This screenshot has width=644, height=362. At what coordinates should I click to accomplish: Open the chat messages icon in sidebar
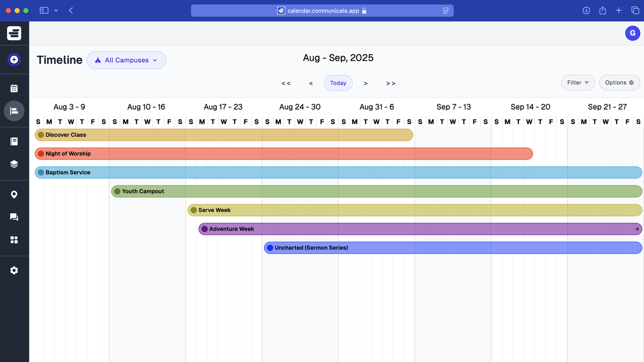(x=14, y=217)
